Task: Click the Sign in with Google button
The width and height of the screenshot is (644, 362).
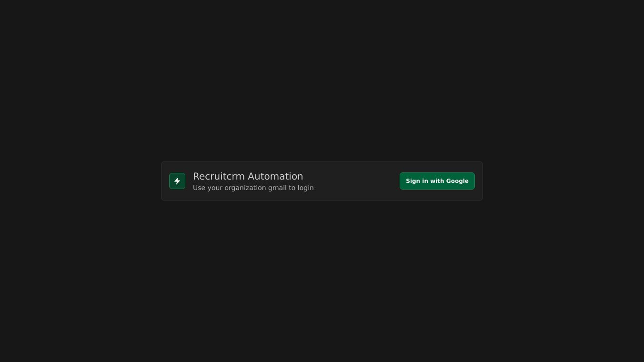Action: coord(437,181)
